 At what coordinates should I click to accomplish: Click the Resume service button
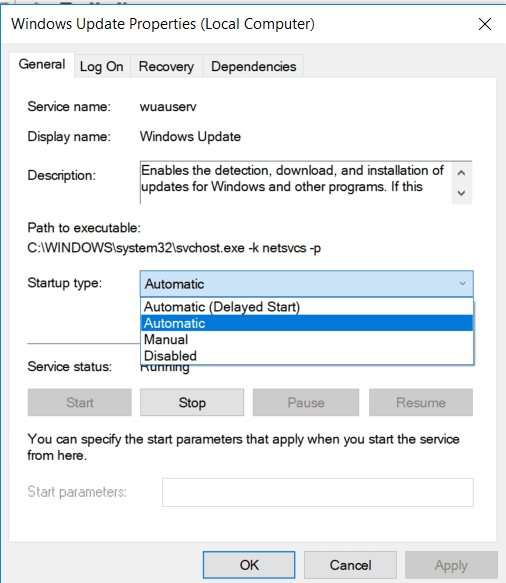point(421,402)
